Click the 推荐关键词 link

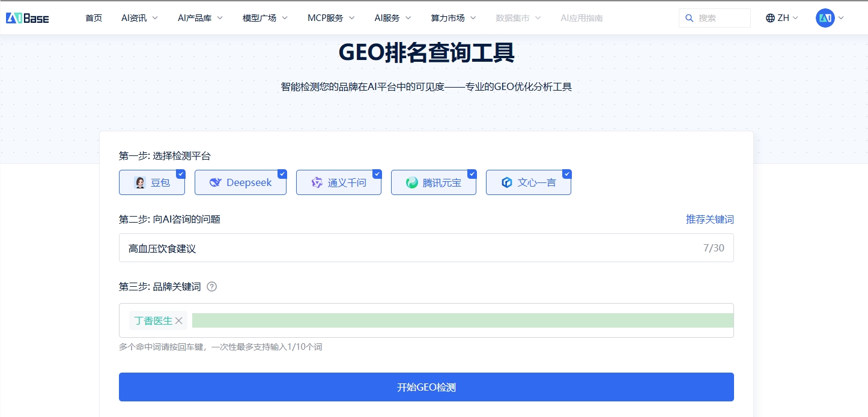click(710, 220)
